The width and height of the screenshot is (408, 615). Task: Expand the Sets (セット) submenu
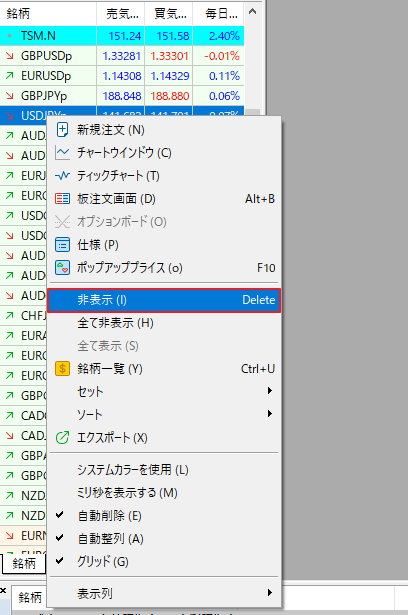click(x=164, y=391)
